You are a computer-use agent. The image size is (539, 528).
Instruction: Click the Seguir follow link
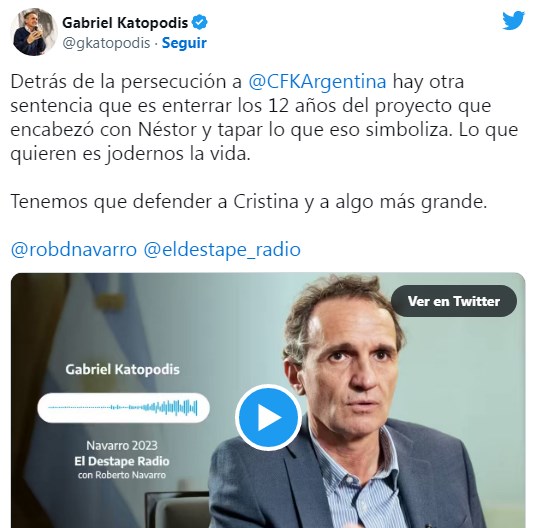[x=184, y=43]
